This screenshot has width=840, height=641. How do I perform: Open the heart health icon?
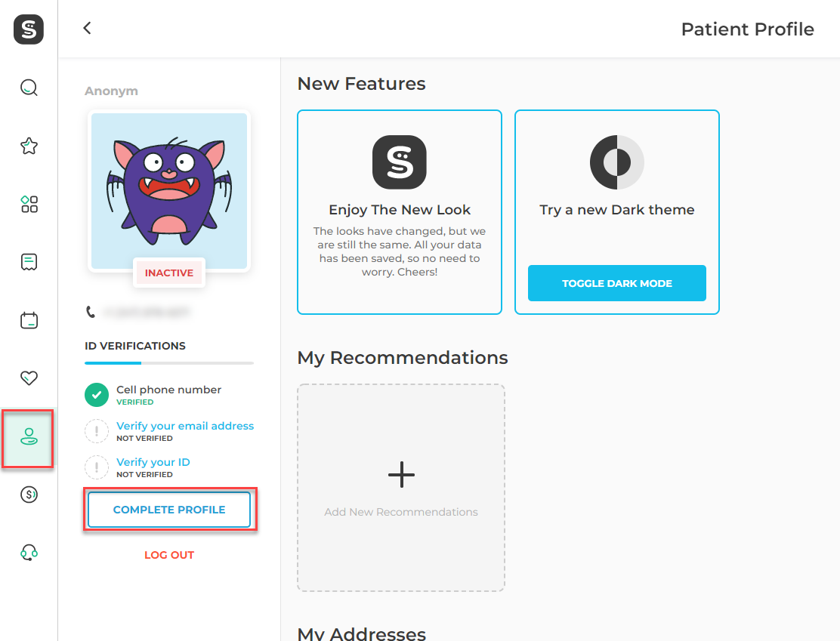(x=29, y=378)
